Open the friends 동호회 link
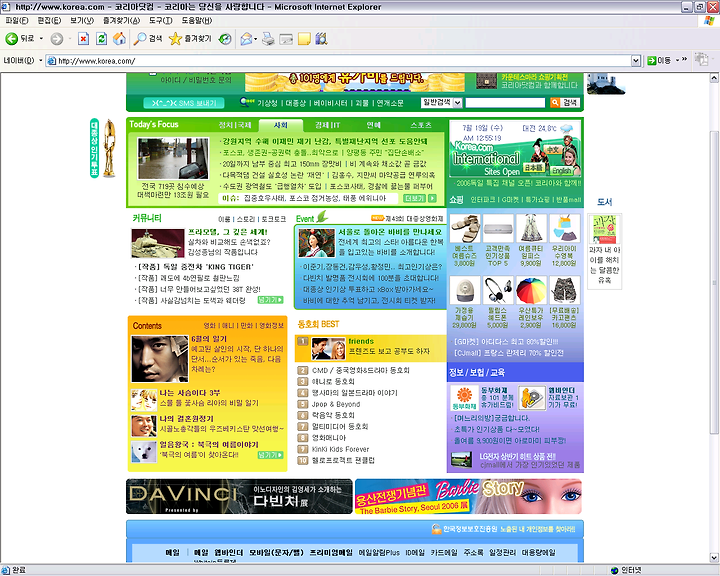This screenshot has height=576, width=720. pyautogui.click(x=361, y=341)
